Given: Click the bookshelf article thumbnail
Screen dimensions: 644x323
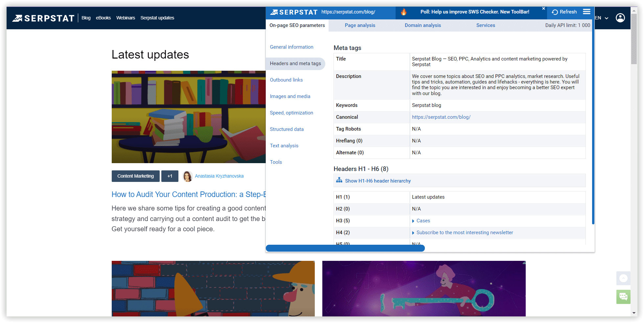Looking at the screenshot, I should tap(189, 117).
